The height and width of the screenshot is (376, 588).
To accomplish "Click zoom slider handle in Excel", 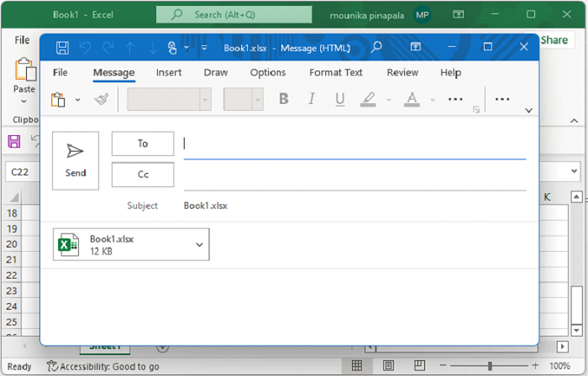I will click(x=490, y=366).
